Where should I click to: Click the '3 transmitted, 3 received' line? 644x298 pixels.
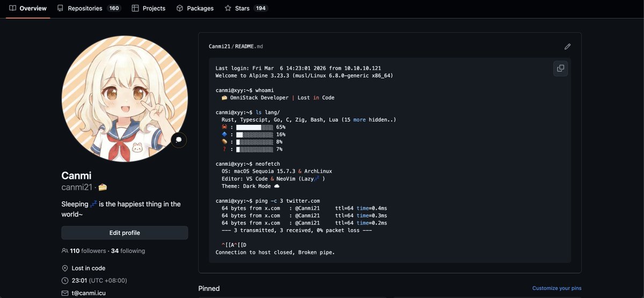(x=297, y=230)
